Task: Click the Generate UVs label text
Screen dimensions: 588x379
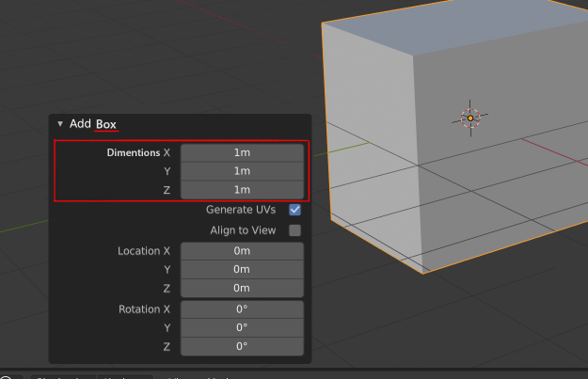Action: pos(241,210)
